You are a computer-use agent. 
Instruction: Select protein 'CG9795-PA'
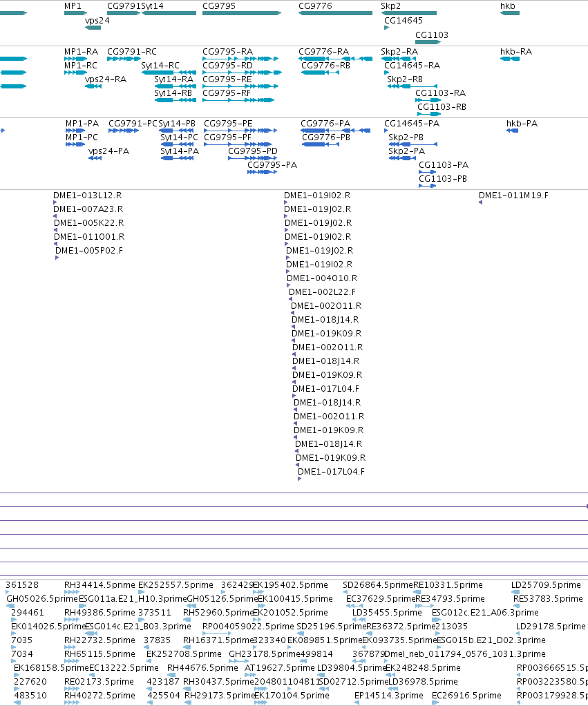(x=272, y=165)
